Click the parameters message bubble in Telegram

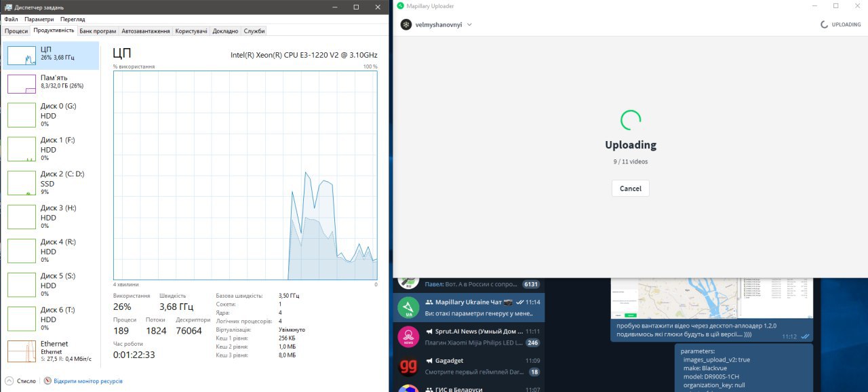743,368
